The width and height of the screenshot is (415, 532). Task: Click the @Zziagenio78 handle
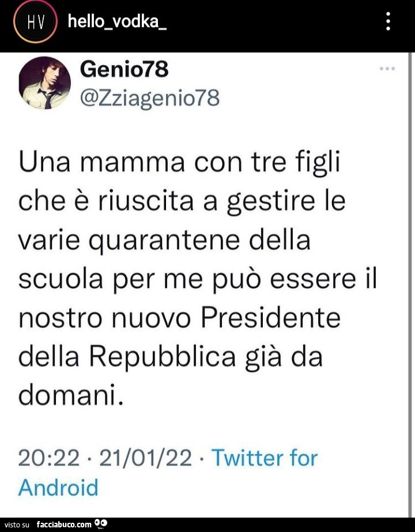pyautogui.click(x=150, y=98)
